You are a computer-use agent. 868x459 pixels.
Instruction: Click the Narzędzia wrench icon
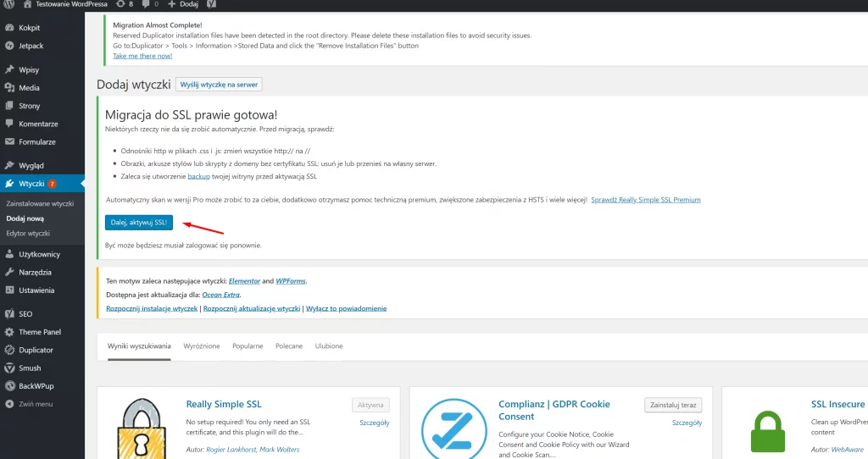[9, 272]
